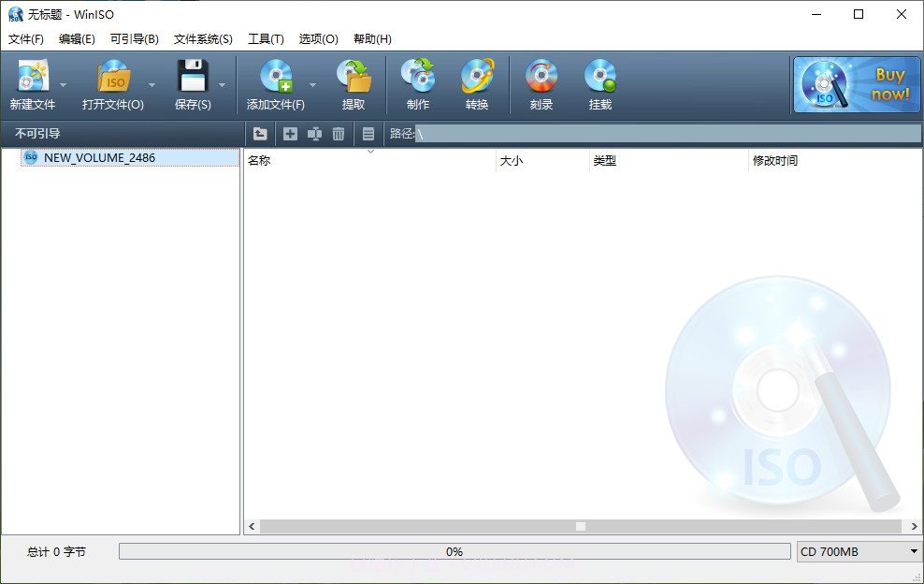Click the delete trash can icon
This screenshot has width=924, height=584.
(x=339, y=134)
